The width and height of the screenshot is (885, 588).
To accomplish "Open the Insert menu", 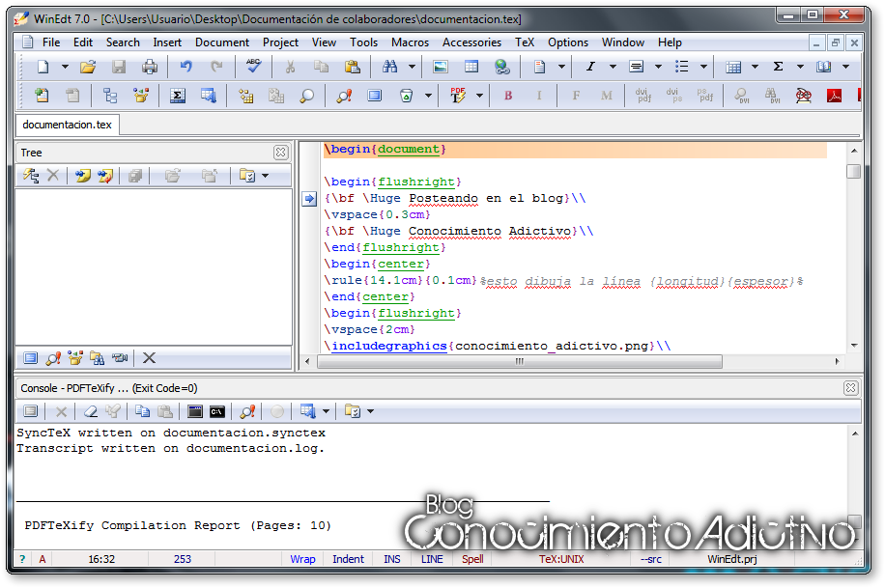I will (167, 42).
